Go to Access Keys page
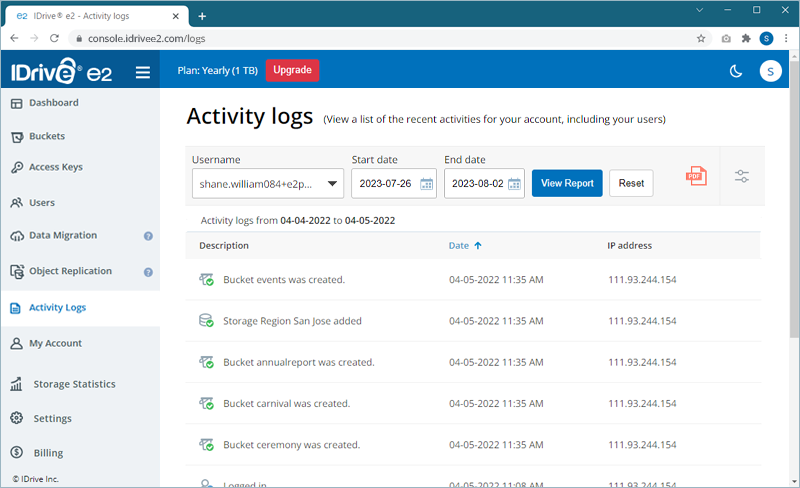Viewport: 800px width, 488px height. click(55, 167)
